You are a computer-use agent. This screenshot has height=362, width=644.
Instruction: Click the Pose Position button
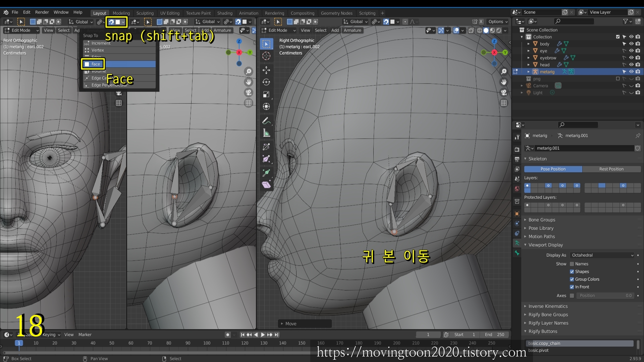[x=553, y=169]
